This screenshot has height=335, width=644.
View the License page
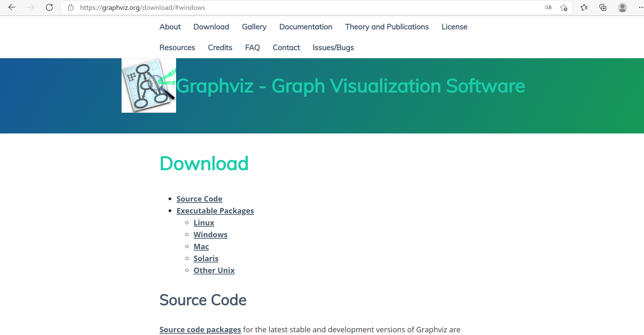[454, 27]
